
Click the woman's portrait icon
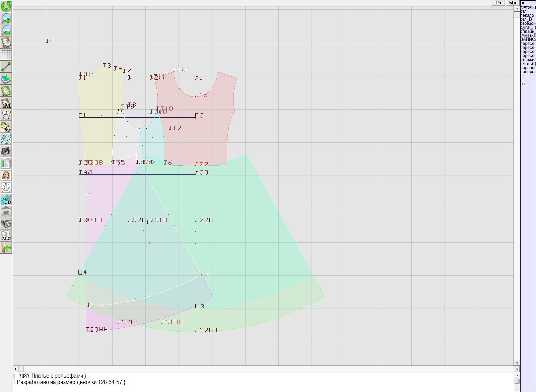click(x=6, y=175)
